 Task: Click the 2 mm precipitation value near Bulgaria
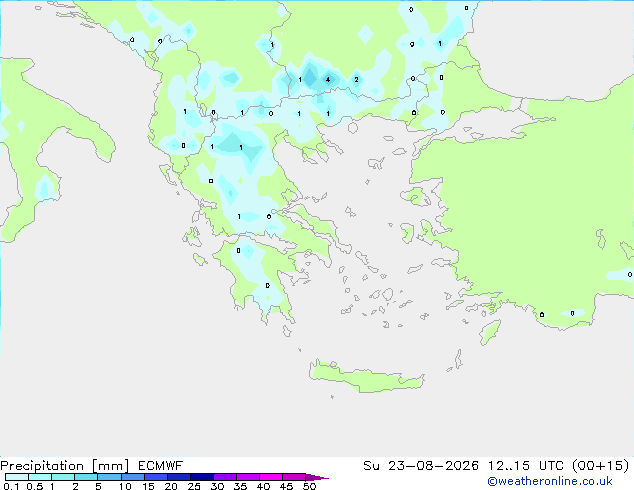356,80
